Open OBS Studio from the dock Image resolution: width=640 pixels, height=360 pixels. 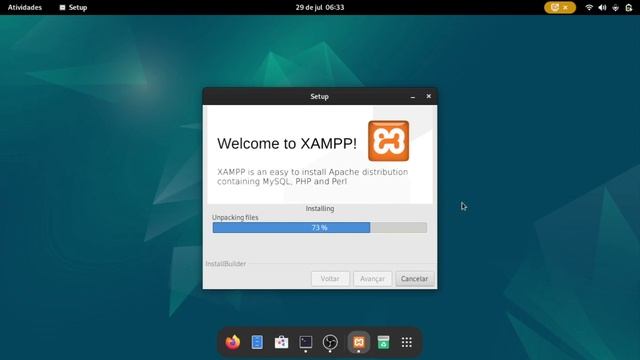point(330,342)
